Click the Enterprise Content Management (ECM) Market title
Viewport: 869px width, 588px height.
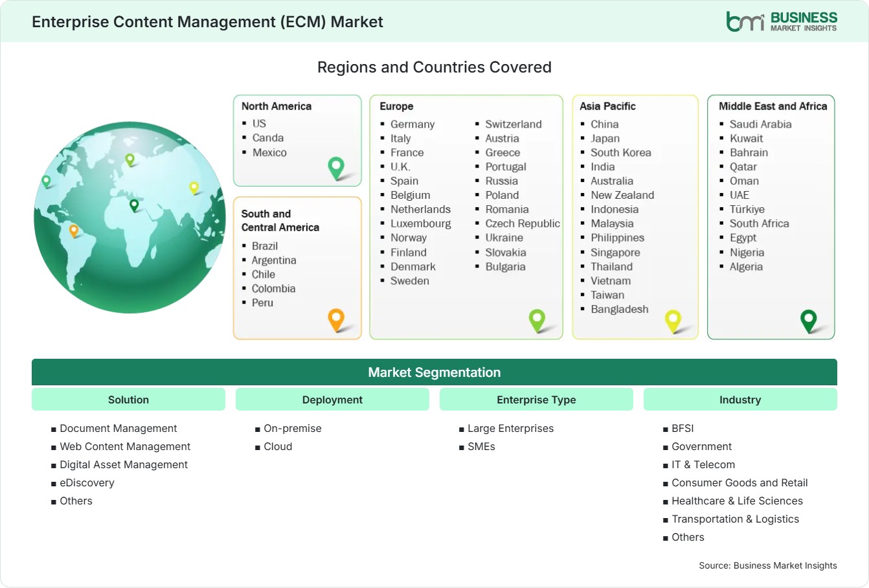coord(207,22)
